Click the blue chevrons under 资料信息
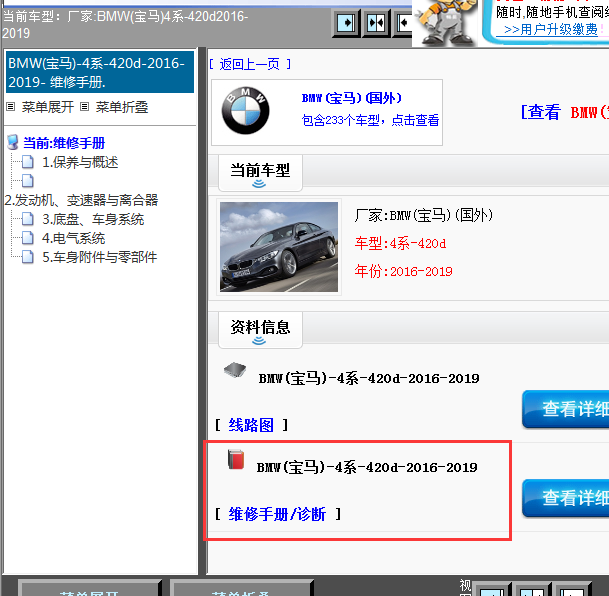Screen dimensions: 609x596 pyautogui.click(x=259, y=341)
